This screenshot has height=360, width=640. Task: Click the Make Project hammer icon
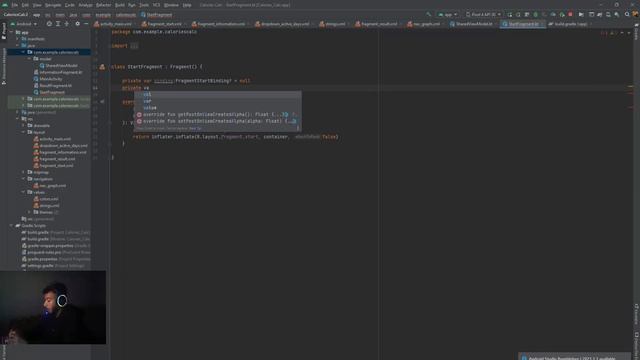click(429, 15)
